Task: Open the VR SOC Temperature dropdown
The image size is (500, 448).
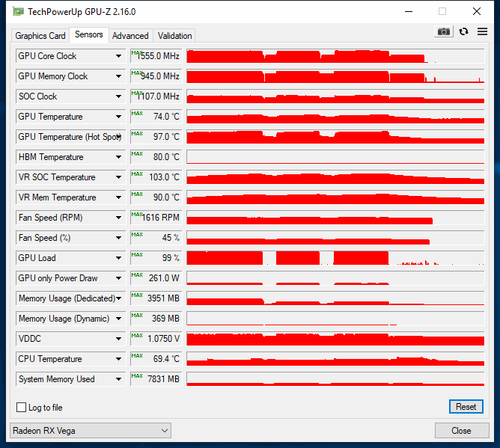Action: (118, 177)
